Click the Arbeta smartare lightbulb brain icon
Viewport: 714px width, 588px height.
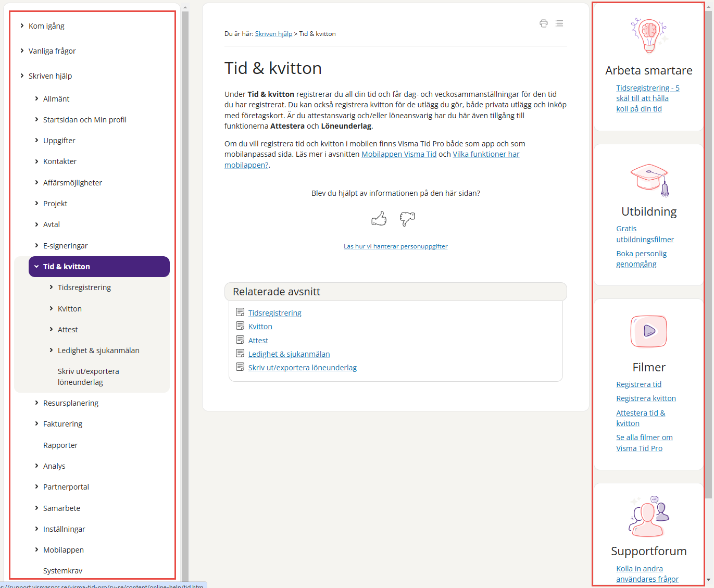click(649, 35)
